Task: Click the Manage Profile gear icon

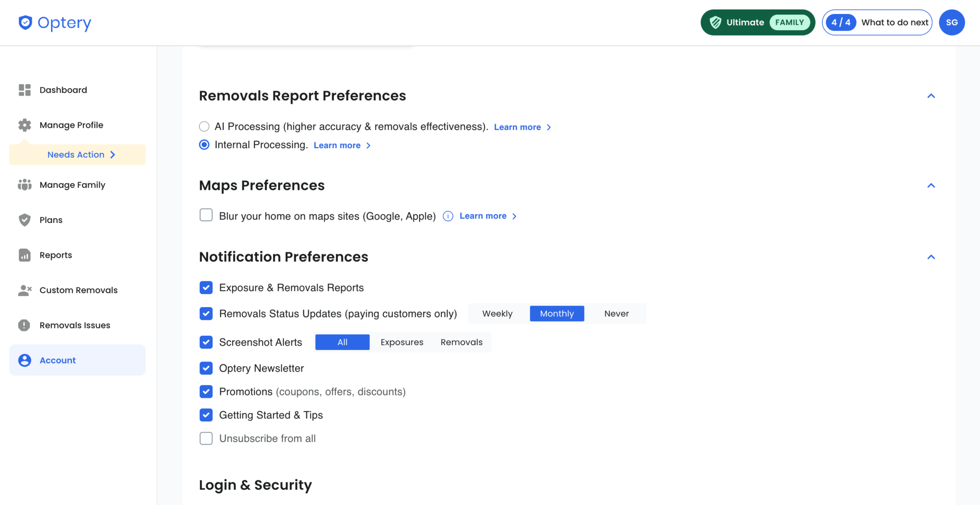Action: pyautogui.click(x=24, y=125)
